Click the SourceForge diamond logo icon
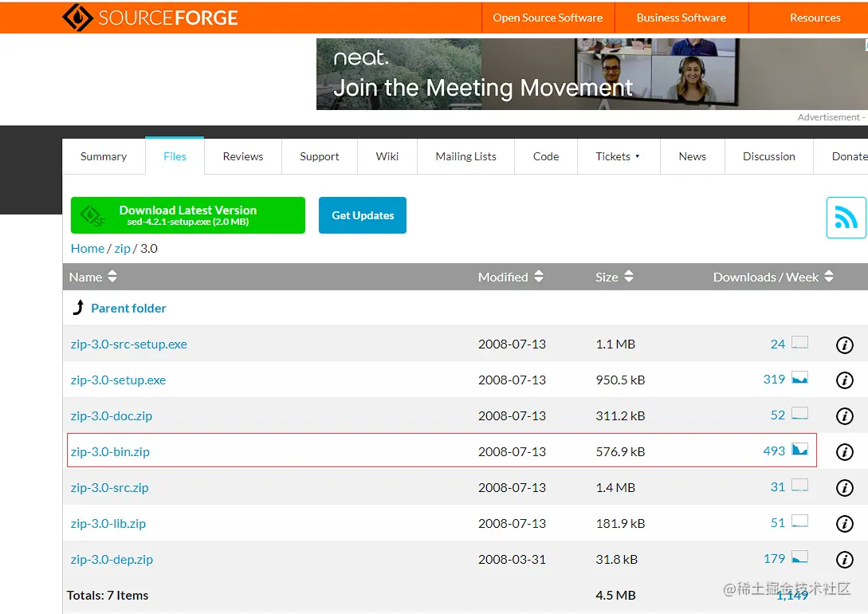Viewport: 868px width, 614px height. pyautogui.click(x=78, y=18)
